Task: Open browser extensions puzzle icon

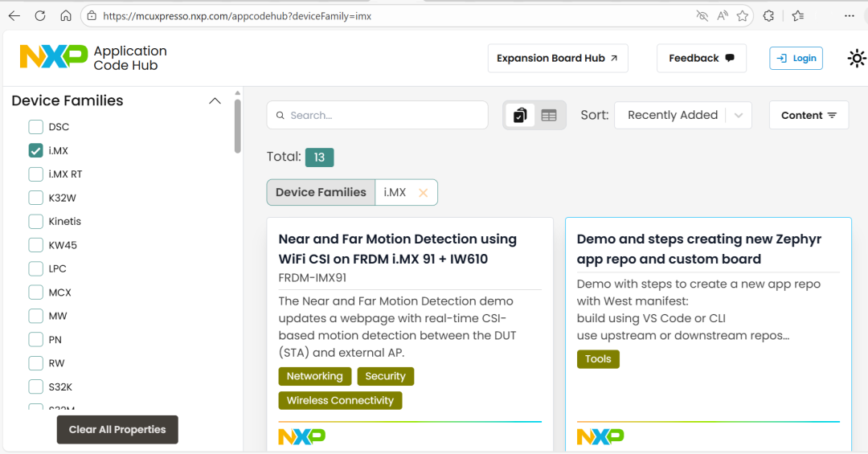Action: (768, 15)
